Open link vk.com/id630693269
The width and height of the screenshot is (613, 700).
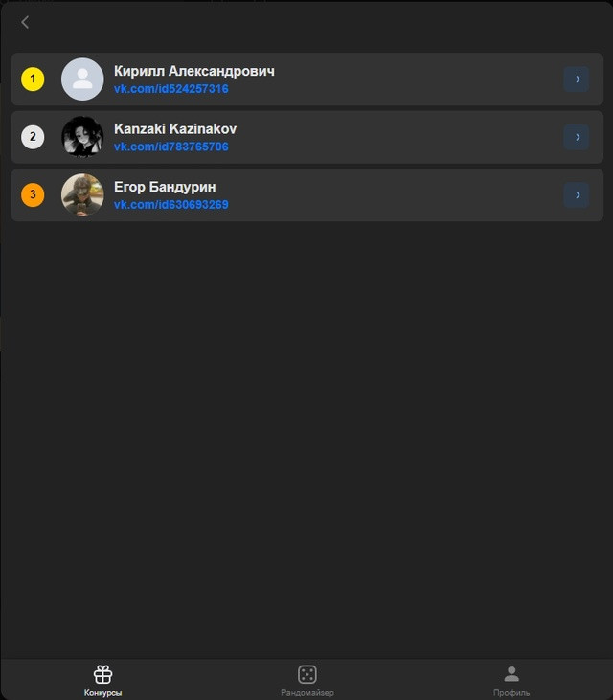pos(171,205)
